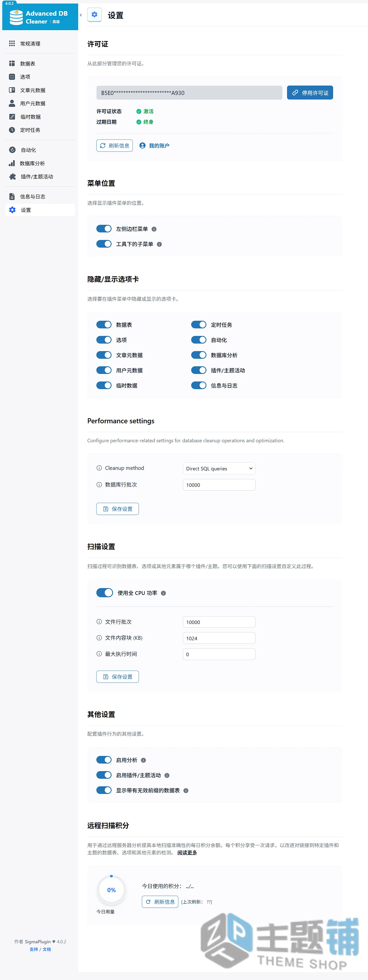This screenshot has width=368, height=980.
Task: Toggle the 数据表 tab visibility switch
Action: click(104, 325)
